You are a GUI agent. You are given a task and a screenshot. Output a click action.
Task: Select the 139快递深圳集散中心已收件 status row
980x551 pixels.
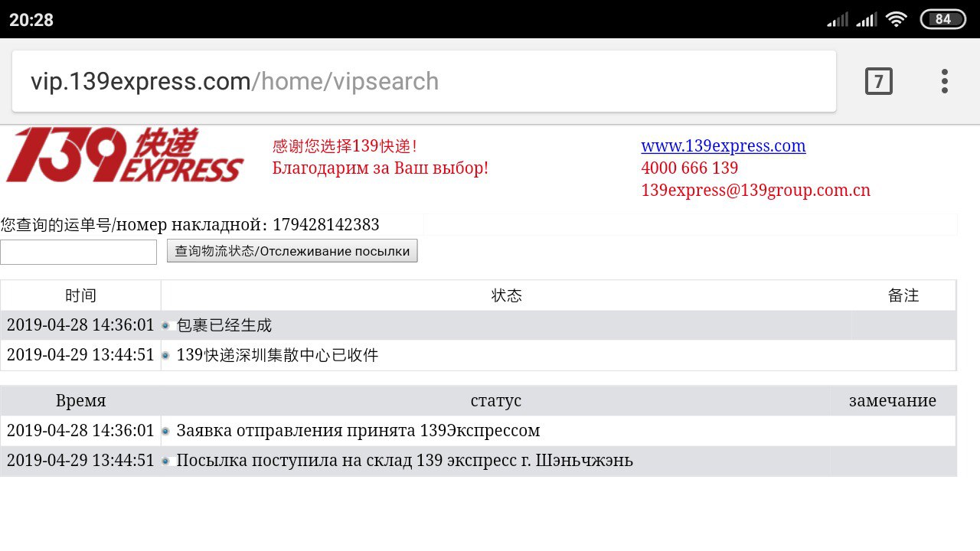coord(479,355)
